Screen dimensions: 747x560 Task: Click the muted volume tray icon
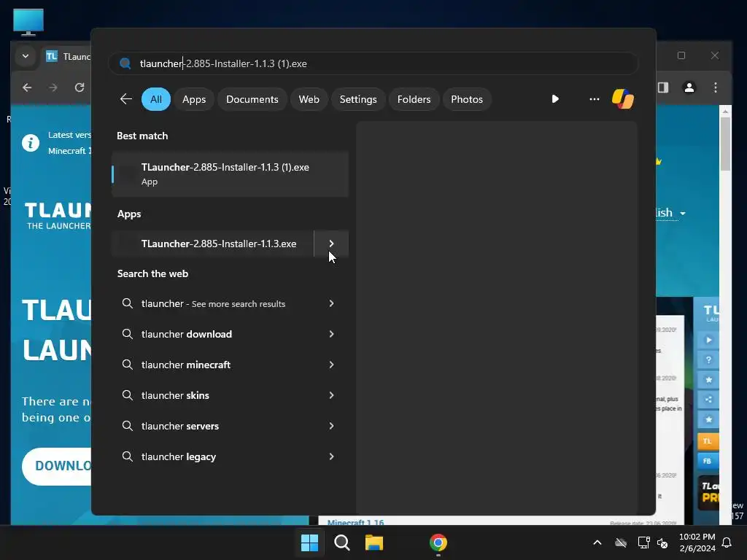pos(662,542)
